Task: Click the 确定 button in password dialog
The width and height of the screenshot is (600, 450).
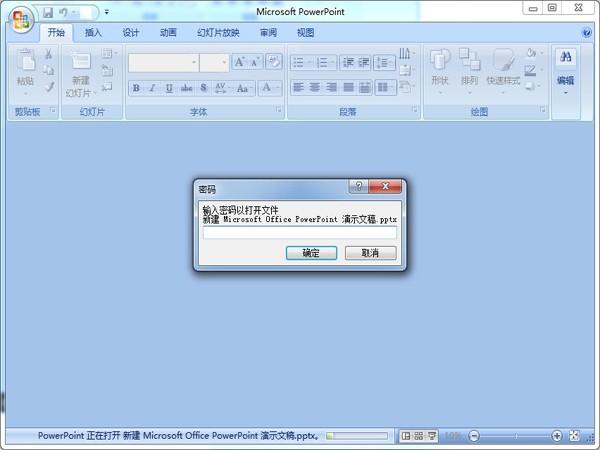Action: pos(311,253)
